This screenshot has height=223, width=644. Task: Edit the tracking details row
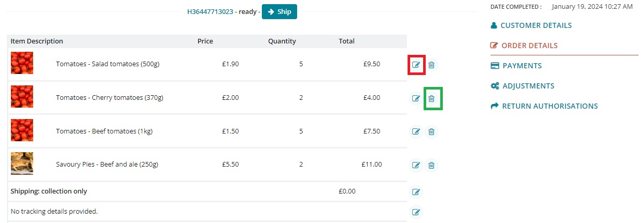pyautogui.click(x=416, y=212)
